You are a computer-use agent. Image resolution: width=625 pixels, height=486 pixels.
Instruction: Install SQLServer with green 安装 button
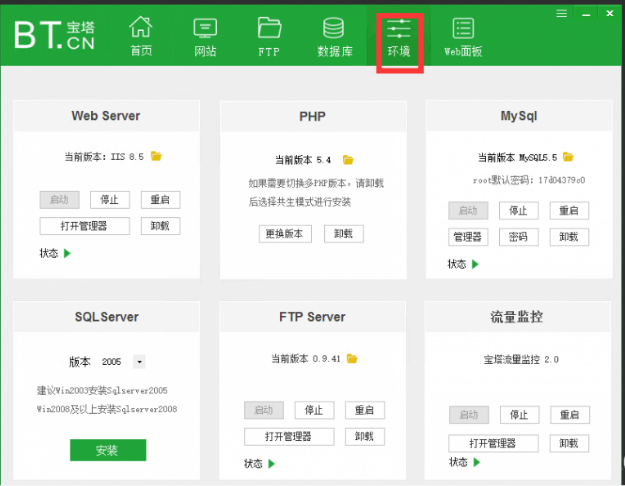pos(108,450)
